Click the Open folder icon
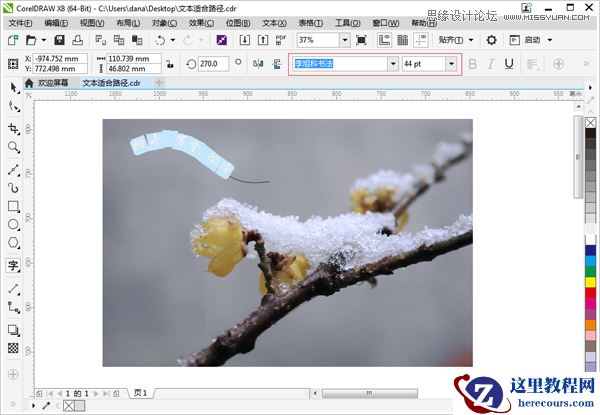The image size is (600, 415). [x=31, y=40]
